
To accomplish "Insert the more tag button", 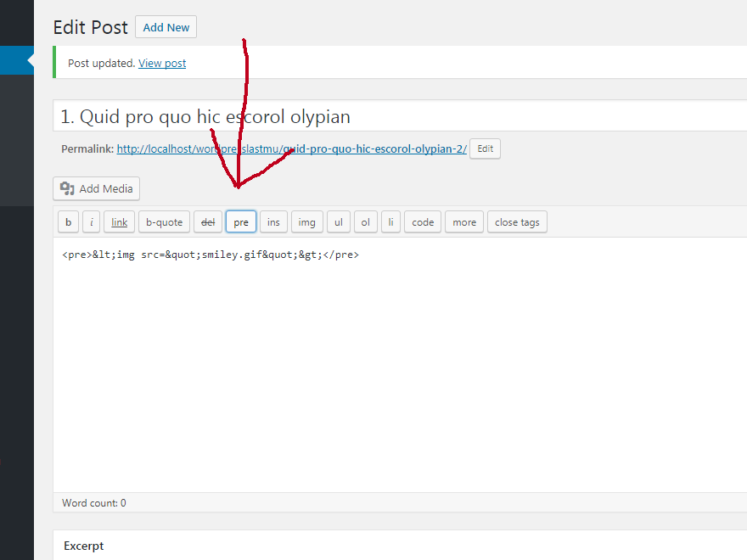I will tap(464, 222).
